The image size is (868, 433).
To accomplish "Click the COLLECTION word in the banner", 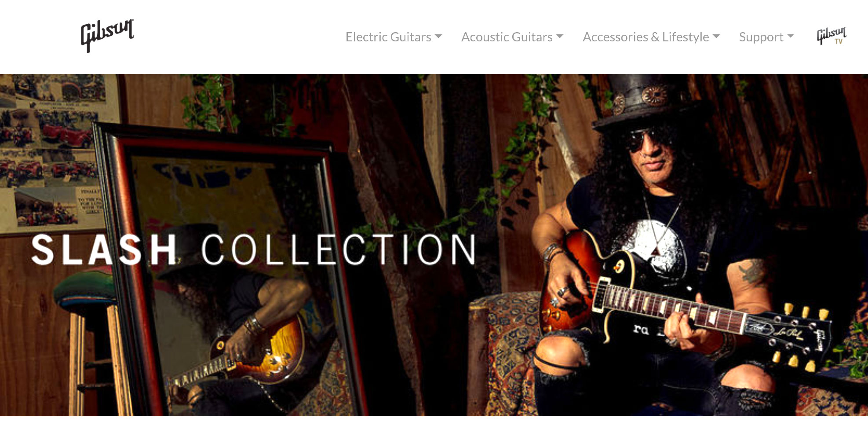I will [x=339, y=250].
